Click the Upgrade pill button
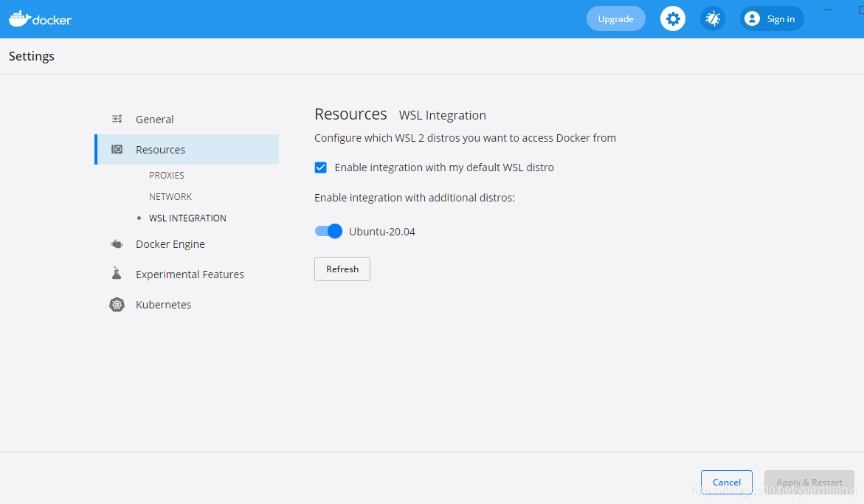Image resolution: width=864 pixels, height=504 pixels. pos(615,18)
